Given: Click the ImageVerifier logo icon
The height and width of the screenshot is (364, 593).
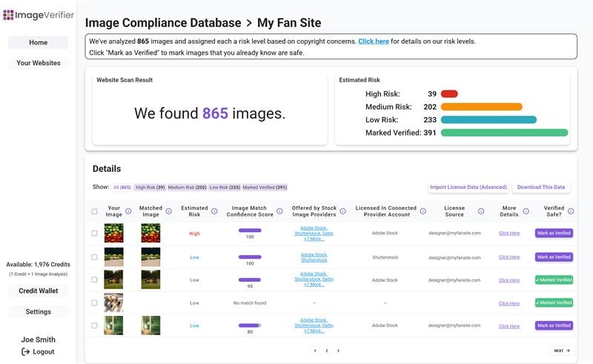Looking at the screenshot, I should 8,14.
